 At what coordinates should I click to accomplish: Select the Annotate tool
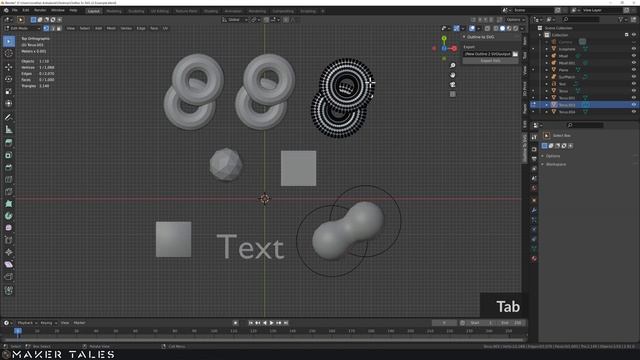tap(9, 117)
